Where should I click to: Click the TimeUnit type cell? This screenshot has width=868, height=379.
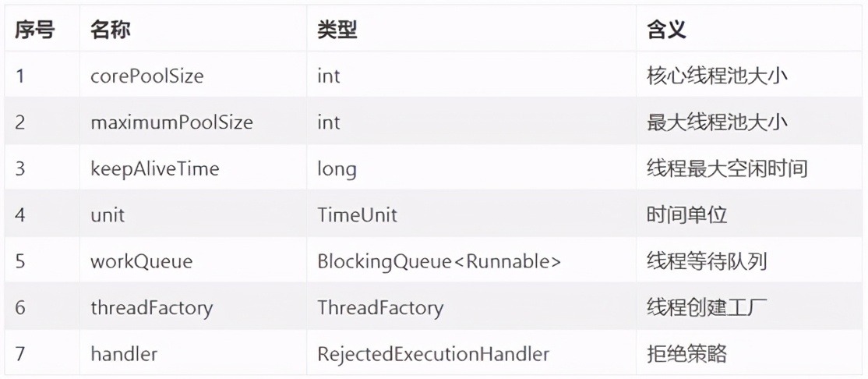357,214
